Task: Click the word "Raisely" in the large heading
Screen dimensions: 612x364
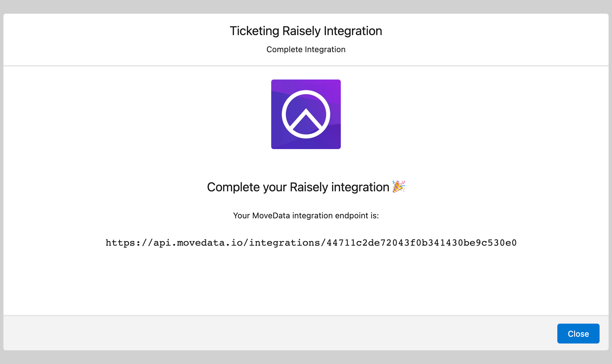Action: click(x=309, y=187)
